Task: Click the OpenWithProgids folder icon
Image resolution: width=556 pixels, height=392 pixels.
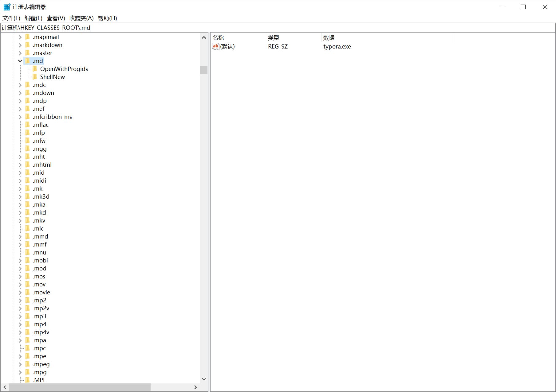Action: [35, 69]
